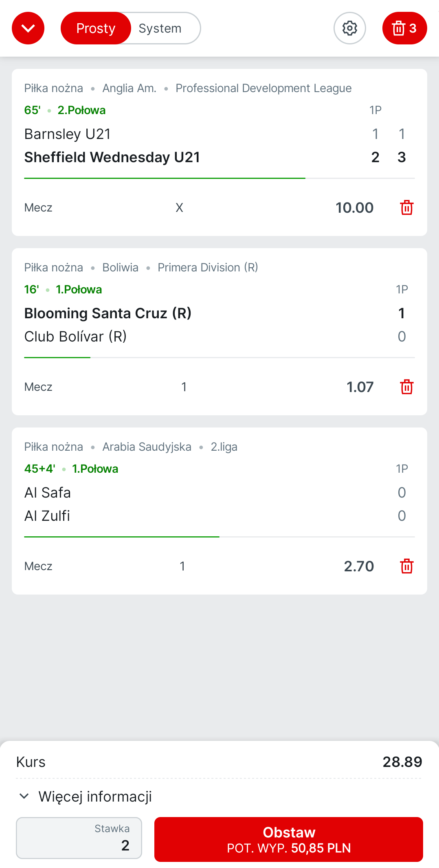Click the Barnsley match progress bar
The width and height of the screenshot is (439, 868).
point(219,178)
